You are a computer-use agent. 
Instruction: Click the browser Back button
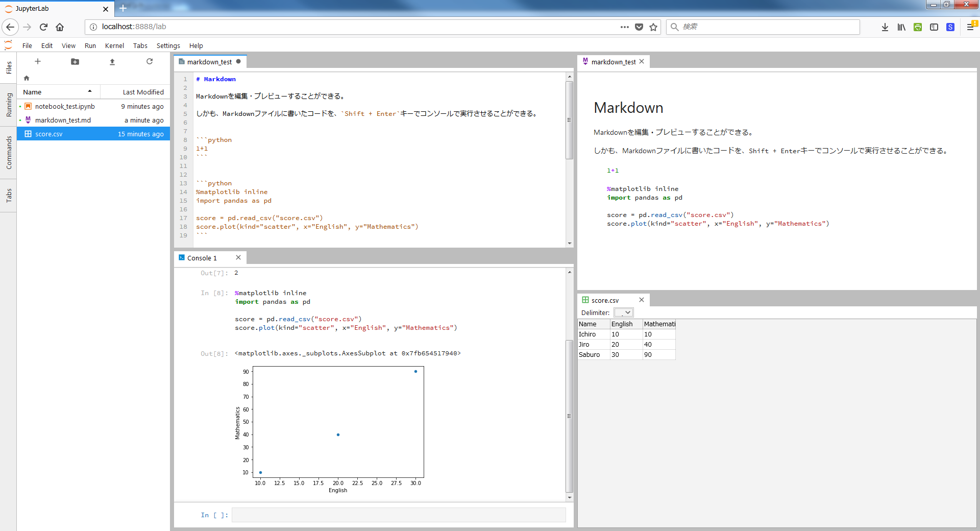10,27
